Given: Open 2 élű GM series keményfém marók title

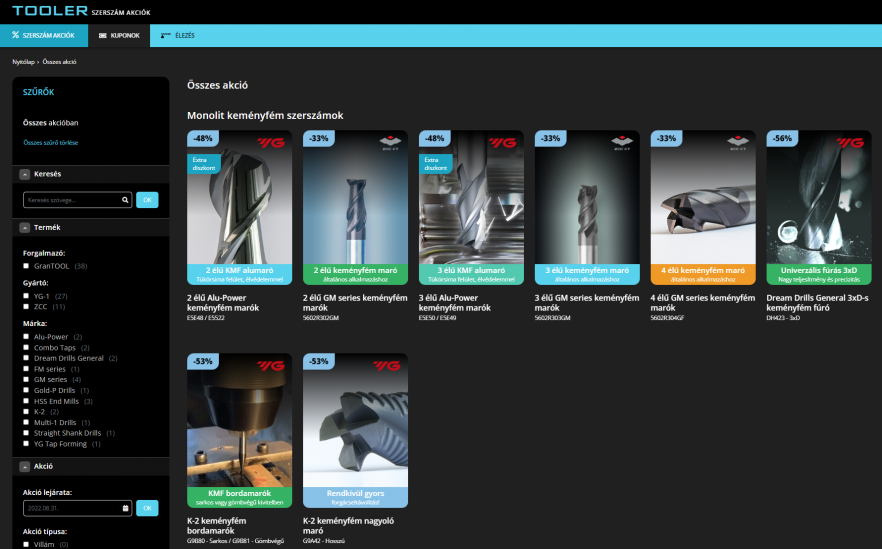Looking at the screenshot, I should [355, 303].
